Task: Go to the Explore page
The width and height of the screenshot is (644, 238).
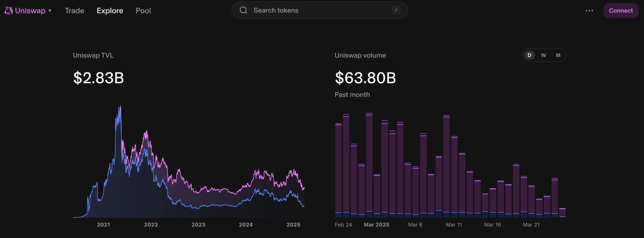Action: tap(110, 11)
